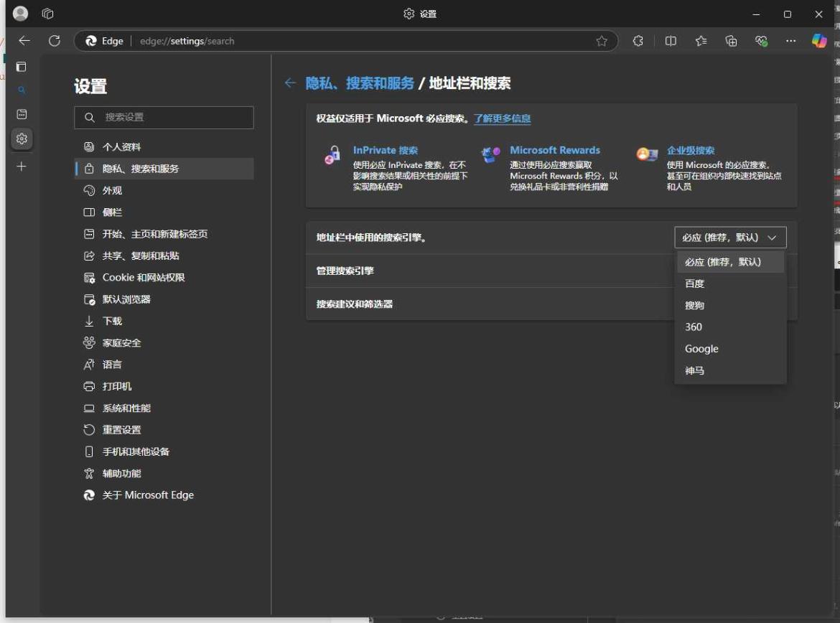
Task: Open 打印机 settings section
Action: (164, 386)
